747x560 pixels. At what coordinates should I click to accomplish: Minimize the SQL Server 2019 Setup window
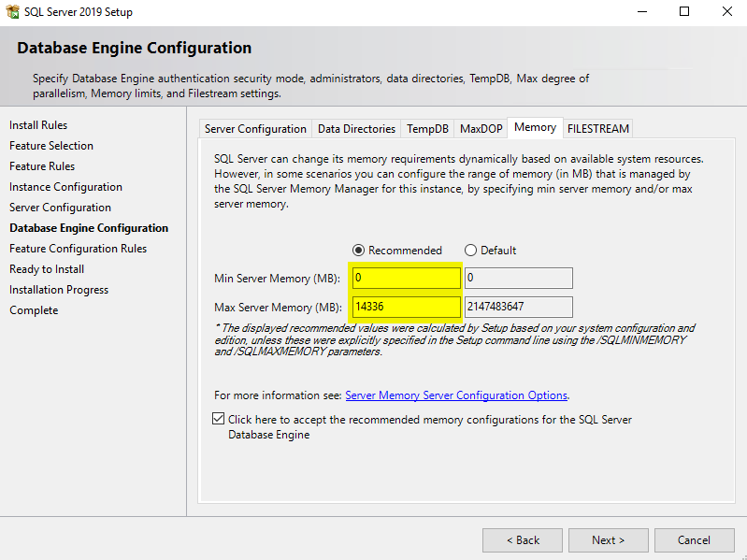tap(641, 12)
